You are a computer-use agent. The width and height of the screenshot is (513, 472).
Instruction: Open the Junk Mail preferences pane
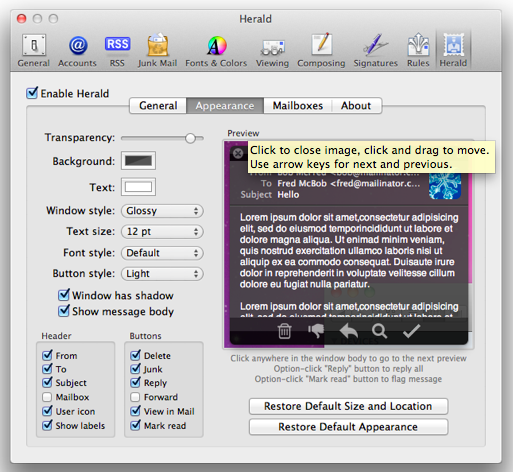pyautogui.click(x=157, y=51)
